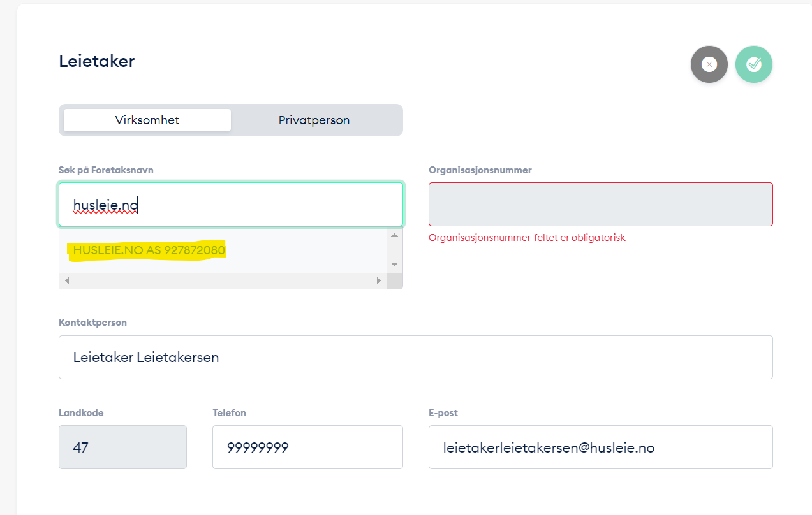Viewport: 812px width, 515px height.
Task: Click the Kontaktperson label
Action: coord(92,323)
